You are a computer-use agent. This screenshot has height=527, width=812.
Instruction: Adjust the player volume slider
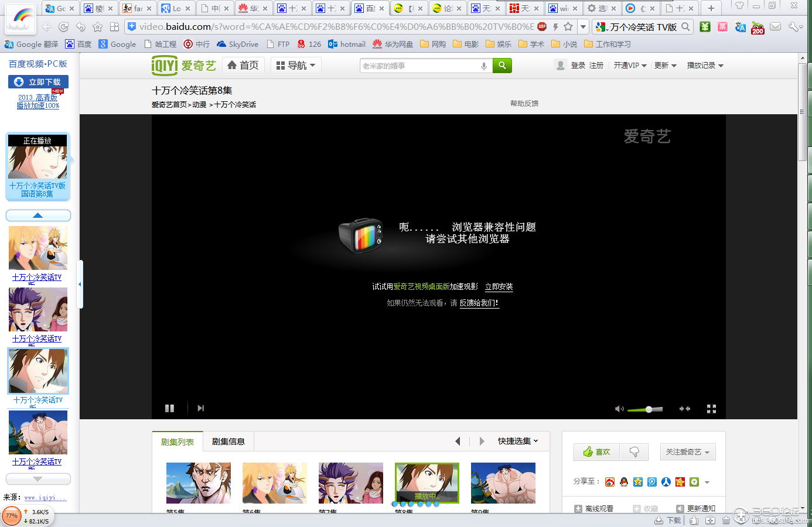645,409
